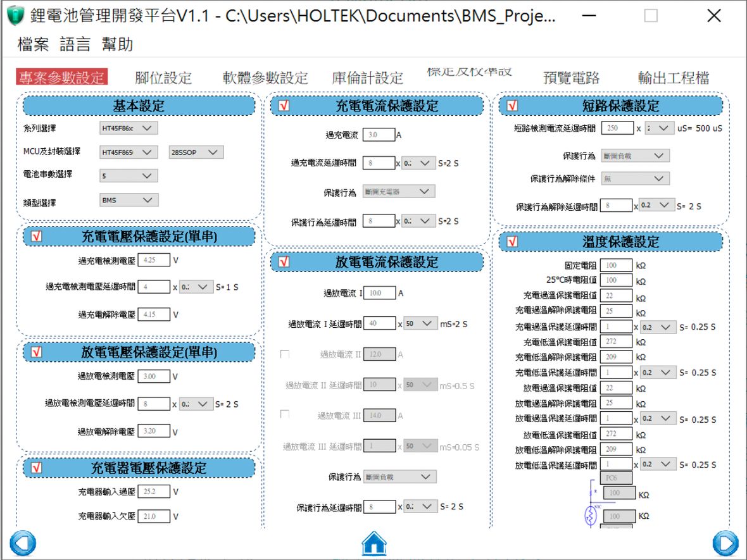Click the 固定電阻 input field
Image resolution: width=747 pixels, height=560 pixels.
point(616,265)
